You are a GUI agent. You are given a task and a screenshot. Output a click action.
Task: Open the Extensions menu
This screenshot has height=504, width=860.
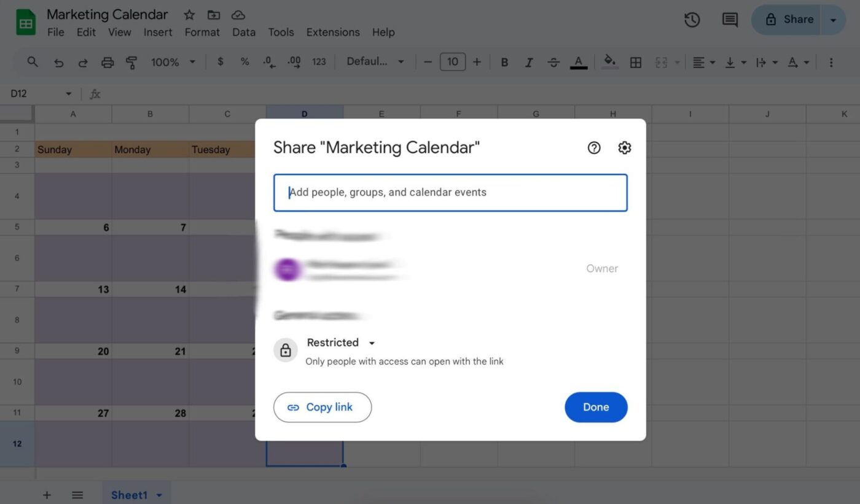(333, 33)
